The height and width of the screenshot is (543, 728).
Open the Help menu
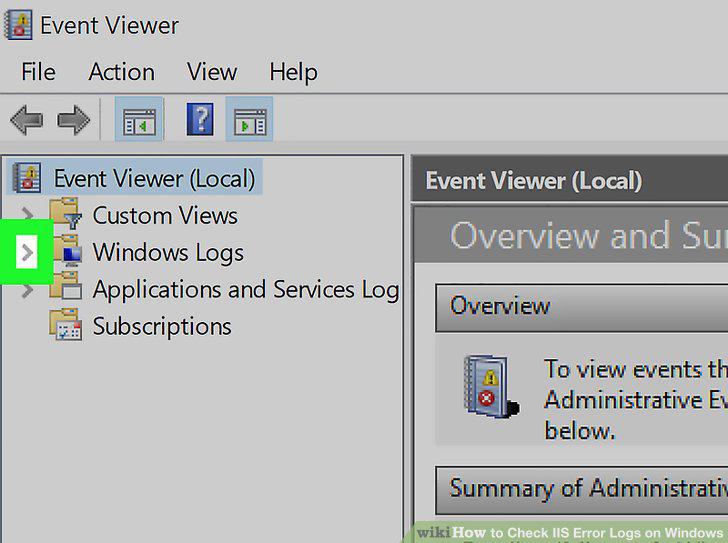[293, 72]
